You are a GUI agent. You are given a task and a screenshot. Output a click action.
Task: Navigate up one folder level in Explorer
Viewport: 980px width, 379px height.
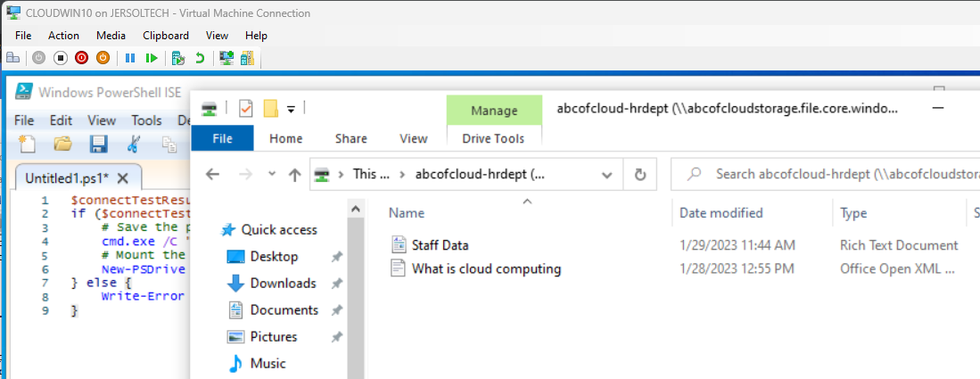point(294,175)
